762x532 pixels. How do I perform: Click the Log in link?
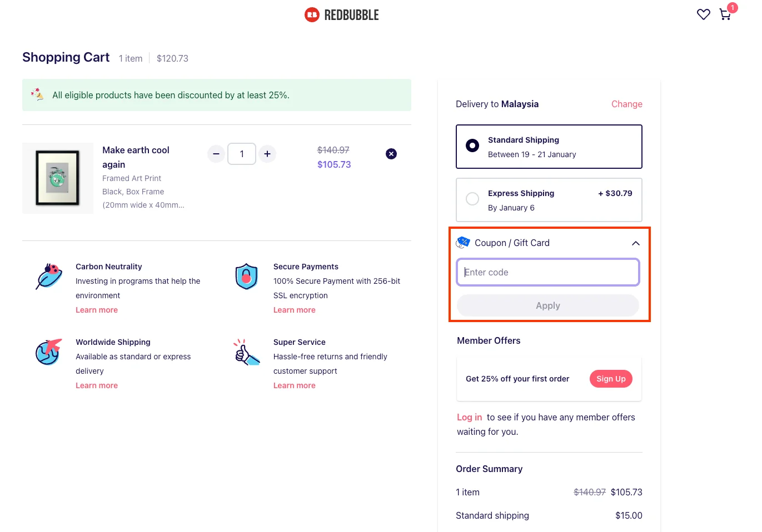tap(469, 417)
